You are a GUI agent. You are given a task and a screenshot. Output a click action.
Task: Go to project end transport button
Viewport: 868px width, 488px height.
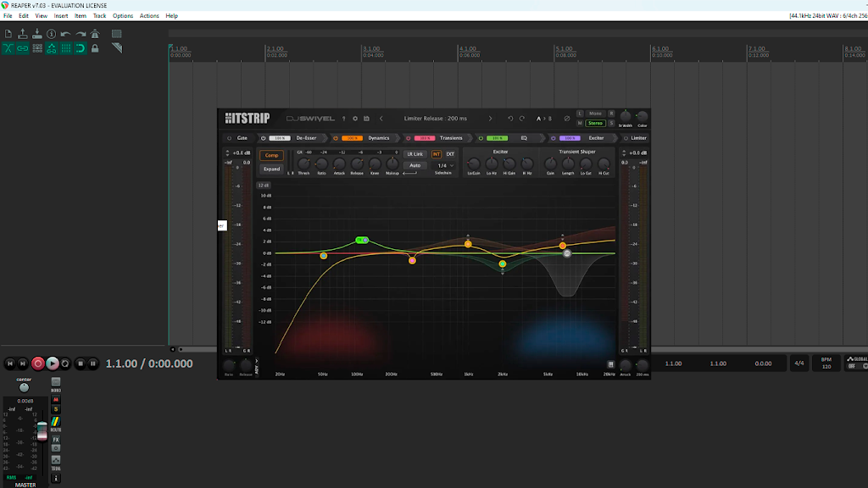pyautogui.click(x=23, y=363)
